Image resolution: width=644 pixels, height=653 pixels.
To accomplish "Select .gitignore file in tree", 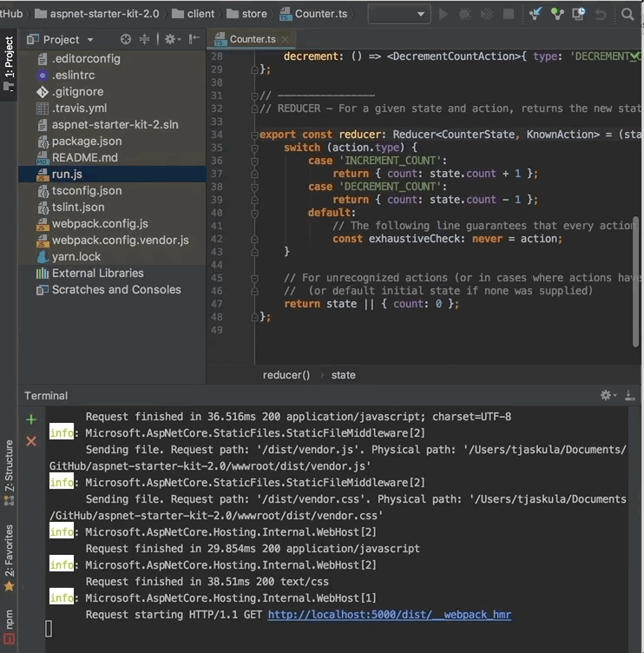I will (113, 92).
